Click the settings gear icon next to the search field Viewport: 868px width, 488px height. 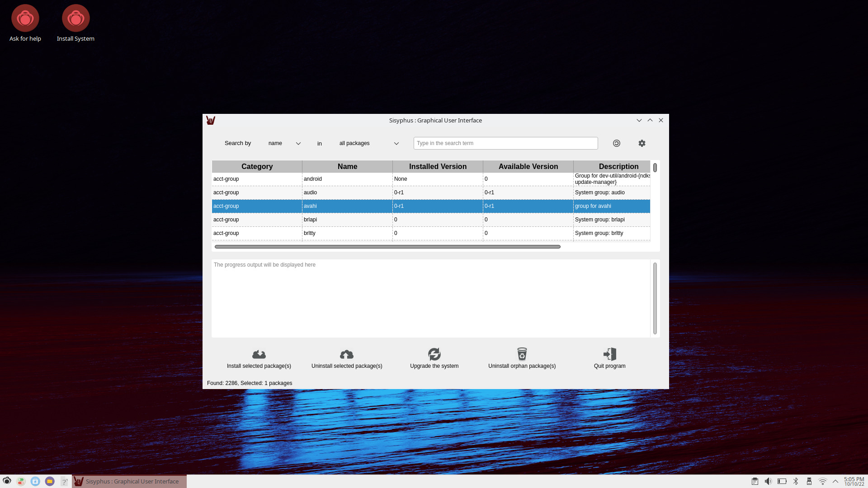point(642,143)
